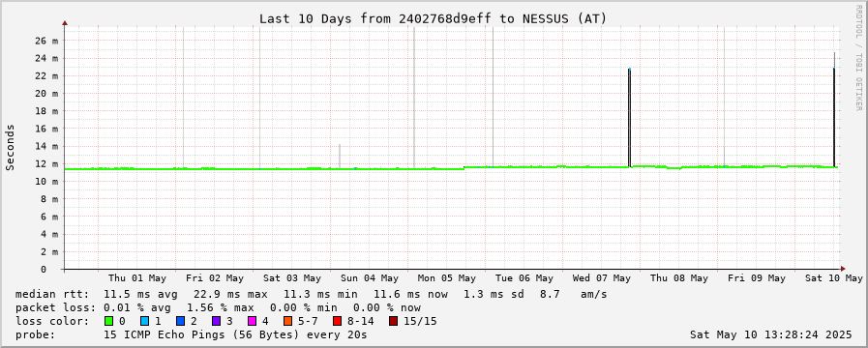This screenshot has height=348, width=868.
Task: Click the '1.56 % max' packet loss value
Action: click(x=221, y=307)
